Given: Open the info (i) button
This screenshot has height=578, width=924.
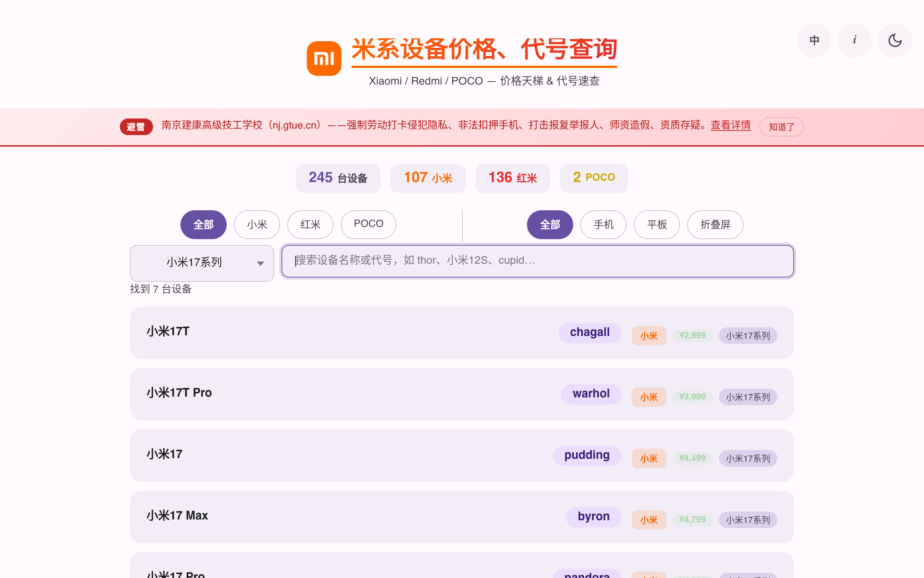Looking at the screenshot, I should pos(854,40).
